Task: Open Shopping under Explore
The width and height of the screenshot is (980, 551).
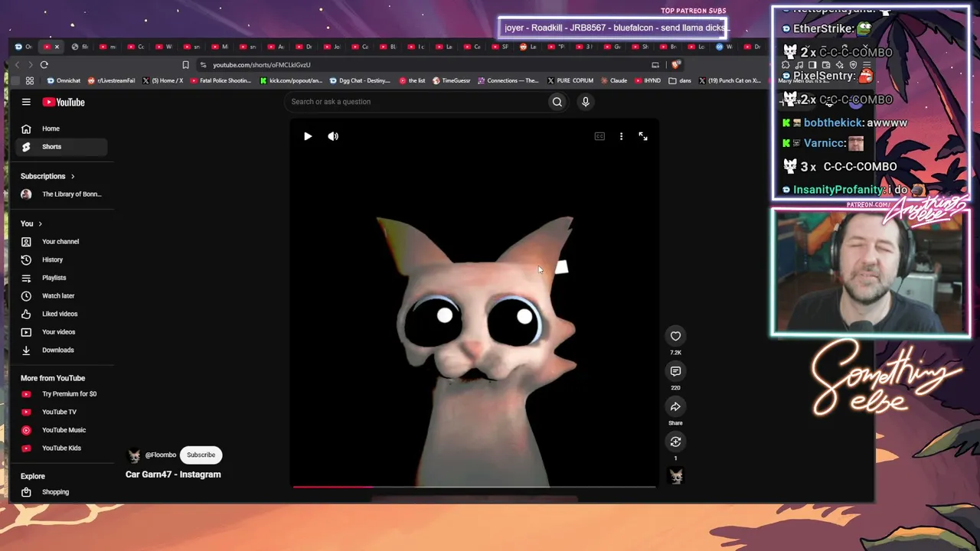Action: click(61, 492)
